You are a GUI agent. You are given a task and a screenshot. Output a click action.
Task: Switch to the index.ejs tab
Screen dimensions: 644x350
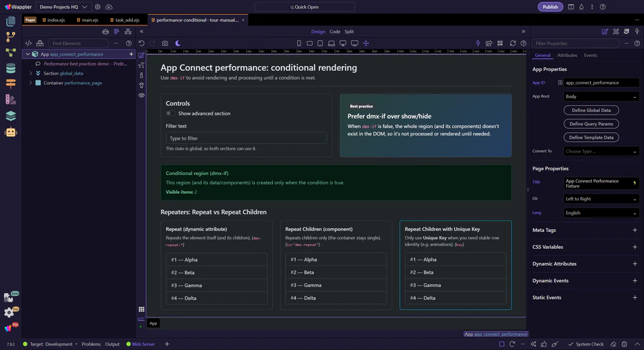point(54,19)
